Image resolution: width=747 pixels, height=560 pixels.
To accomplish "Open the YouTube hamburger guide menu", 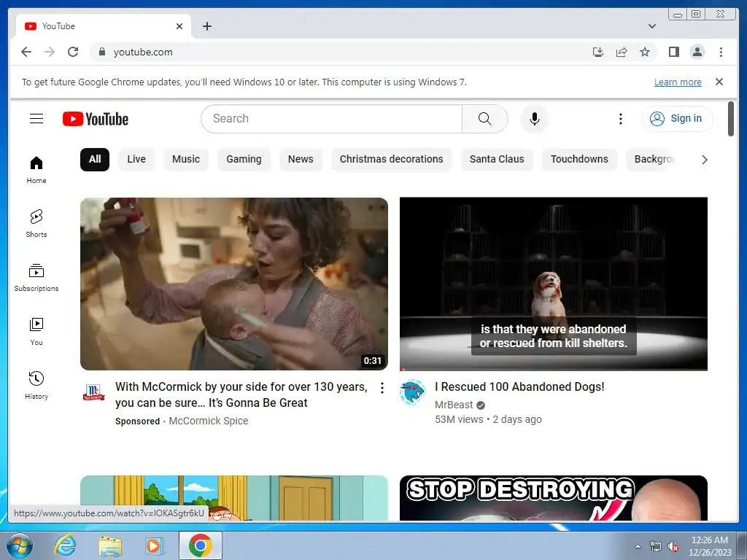I will (36, 119).
